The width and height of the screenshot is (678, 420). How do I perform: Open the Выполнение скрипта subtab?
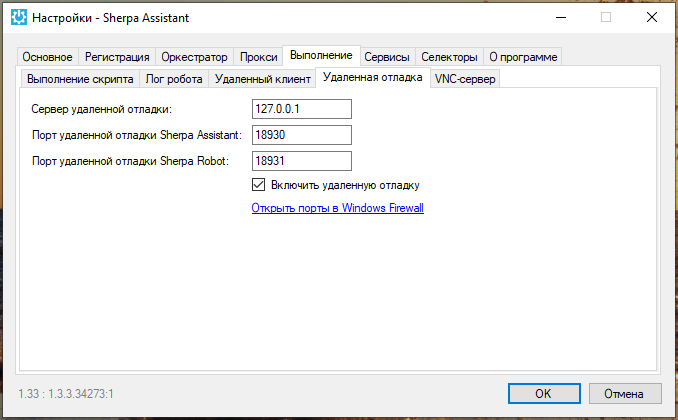coord(80,79)
